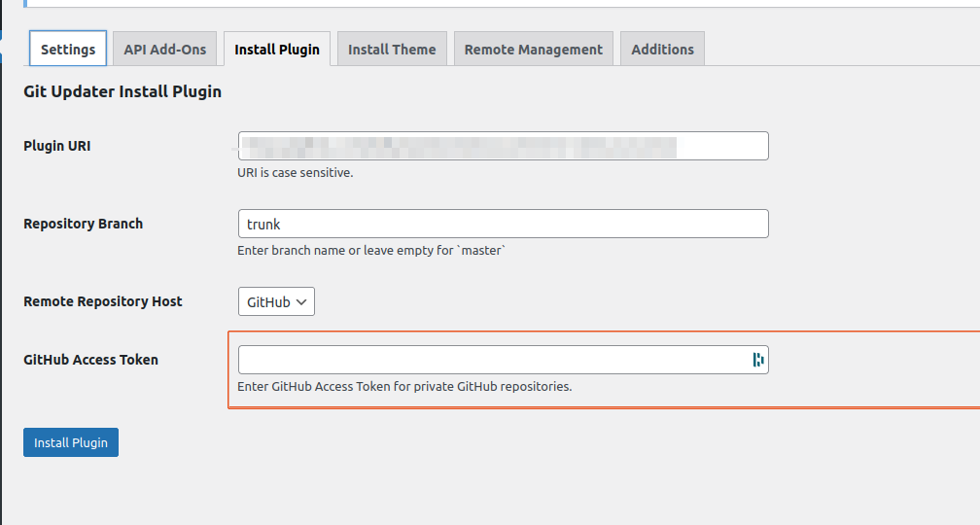Click the Plugin URI label
The width and height of the screenshot is (980, 525).
click(x=57, y=146)
